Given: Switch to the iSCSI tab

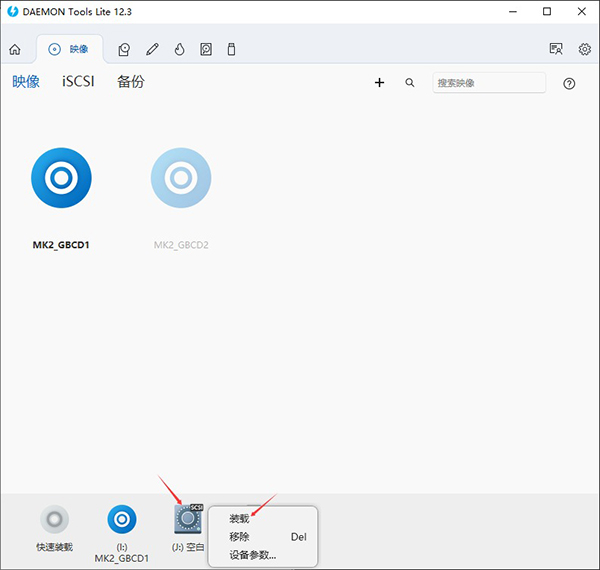Looking at the screenshot, I should click(78, 82).
